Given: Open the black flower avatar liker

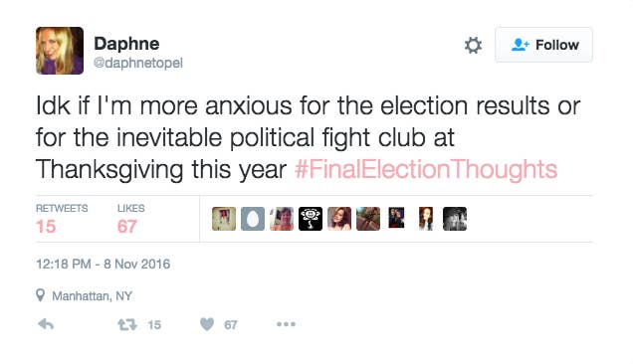Looking at the screenshot, I should coord(311,219).
